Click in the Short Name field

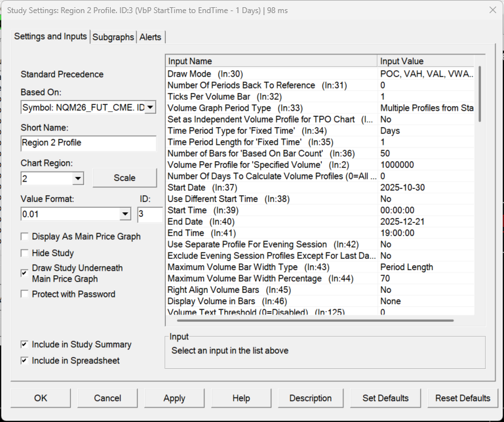coord(88,143)
